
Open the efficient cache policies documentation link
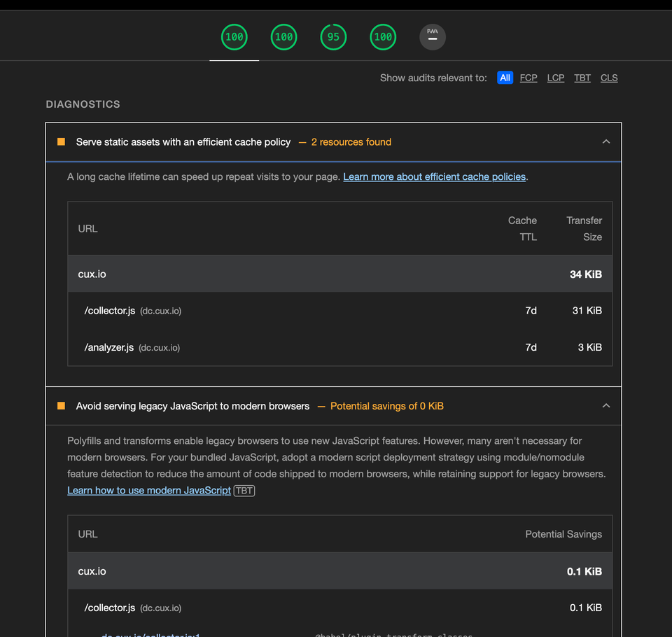tap(434, 176)
